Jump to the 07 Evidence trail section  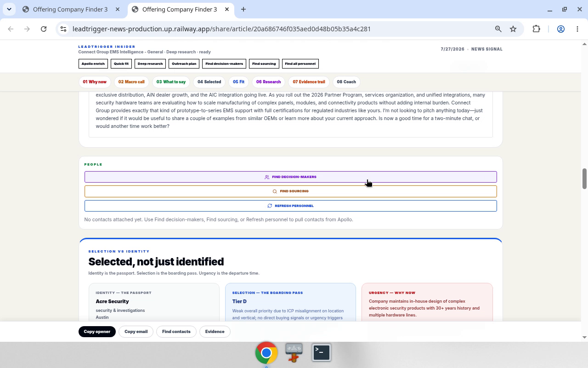(309, 82)
